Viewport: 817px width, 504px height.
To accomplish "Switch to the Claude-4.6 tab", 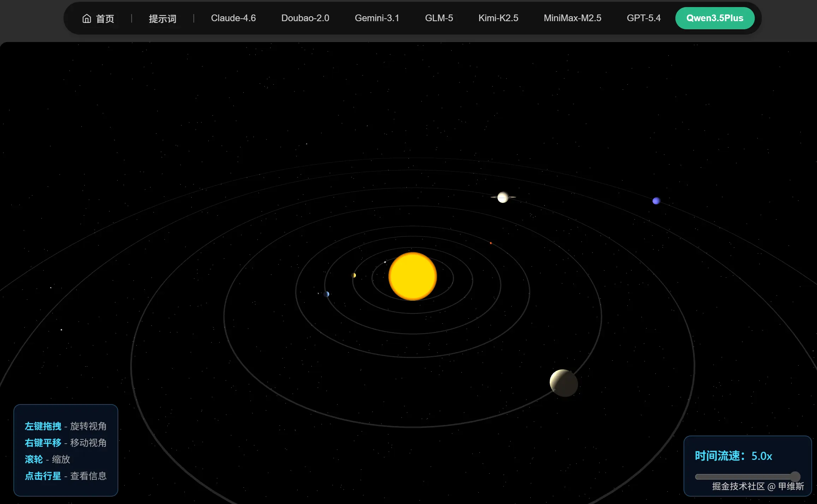I will (x=233, y=18).
